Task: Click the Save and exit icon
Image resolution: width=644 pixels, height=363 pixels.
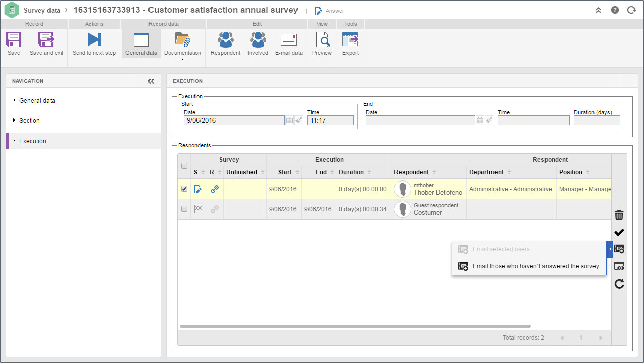Action: pyautogui.click(x=46, y=40)
